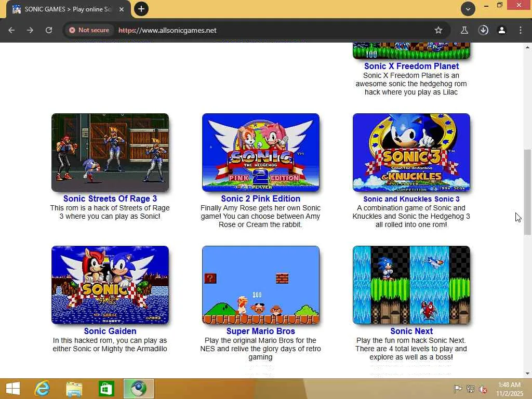Click the Not secure site info badge
Image resolution: width=532 pixels, height=399 pixels.
pos(89,30)
